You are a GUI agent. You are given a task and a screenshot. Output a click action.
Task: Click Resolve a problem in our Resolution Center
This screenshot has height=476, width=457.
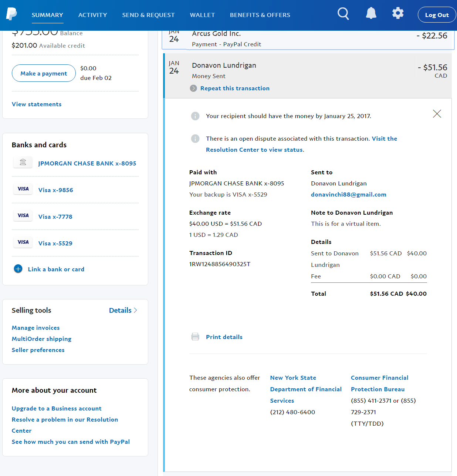[x=65, y=425]
